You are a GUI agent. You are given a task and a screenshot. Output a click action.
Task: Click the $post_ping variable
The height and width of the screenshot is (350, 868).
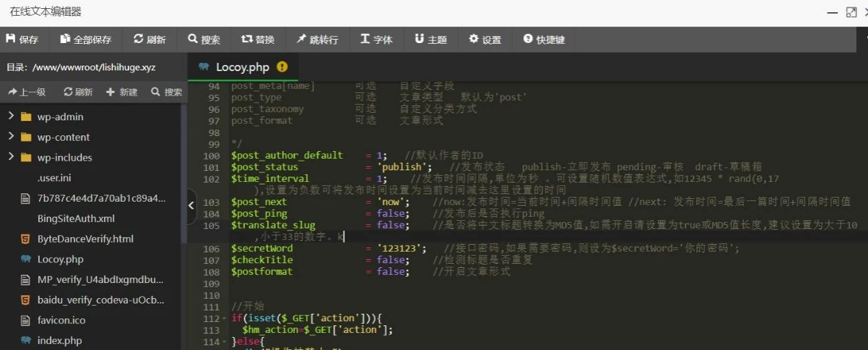[259, 214]
